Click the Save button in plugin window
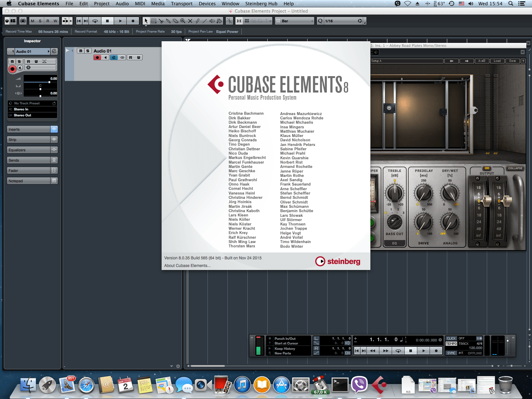 click(512, 61)
